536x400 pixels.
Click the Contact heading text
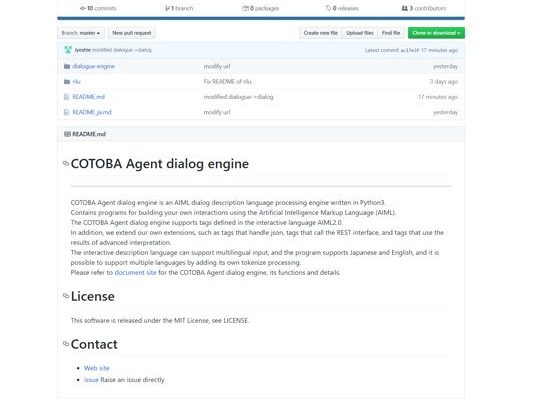coord(94,344)
